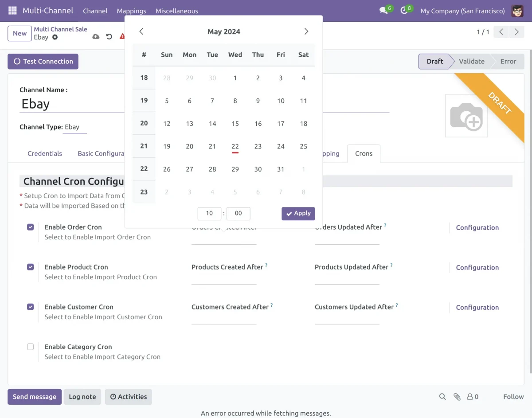
Task: Select the Crons tab
Action: point(364,153)
